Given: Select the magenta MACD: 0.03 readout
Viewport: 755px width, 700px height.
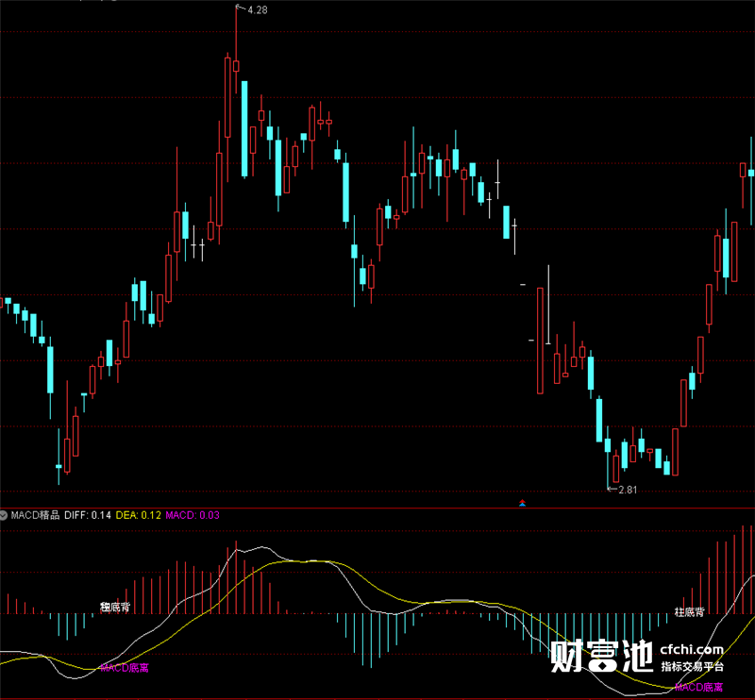Looking at the screenshot, I should tap(193, 515).
